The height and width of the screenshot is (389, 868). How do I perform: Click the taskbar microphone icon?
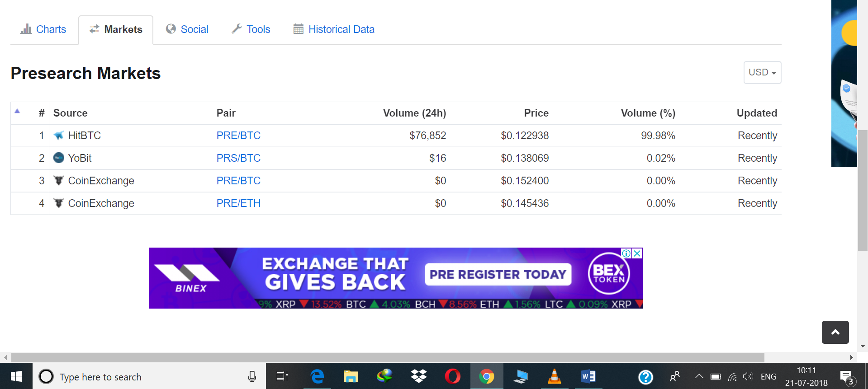pos(252,376)
